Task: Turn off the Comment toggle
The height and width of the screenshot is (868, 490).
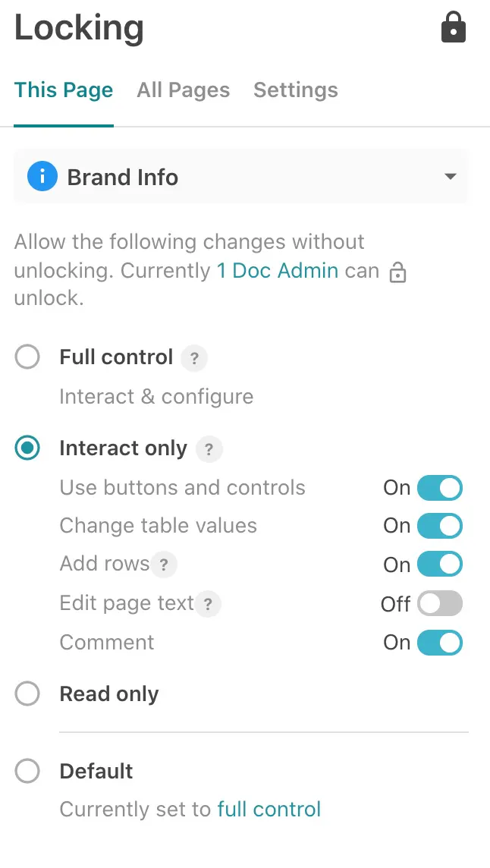Action: click(x=439, y=643)
